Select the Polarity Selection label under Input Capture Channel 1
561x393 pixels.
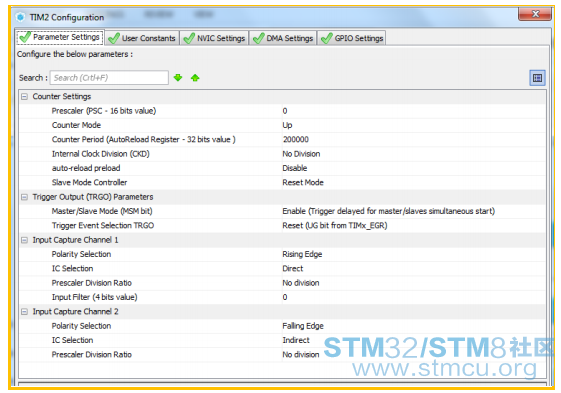click(81, 254)
